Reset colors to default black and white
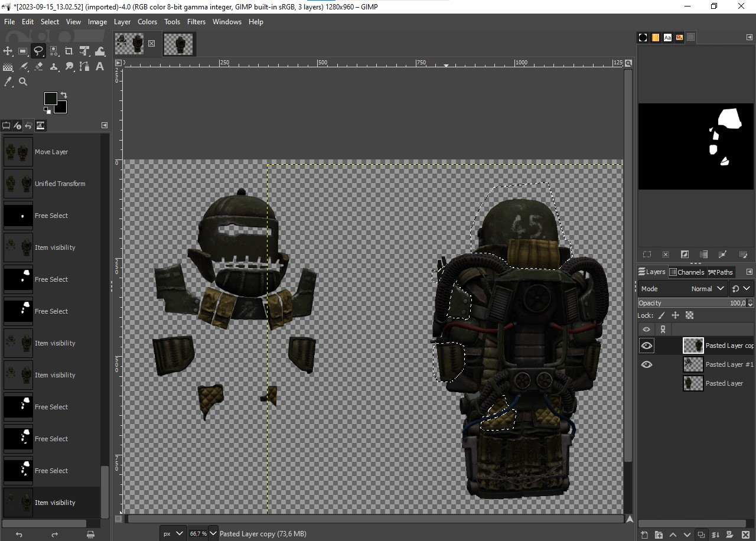Image resolution: width=756 pixels, height=541 pixels. click(47, 110)
